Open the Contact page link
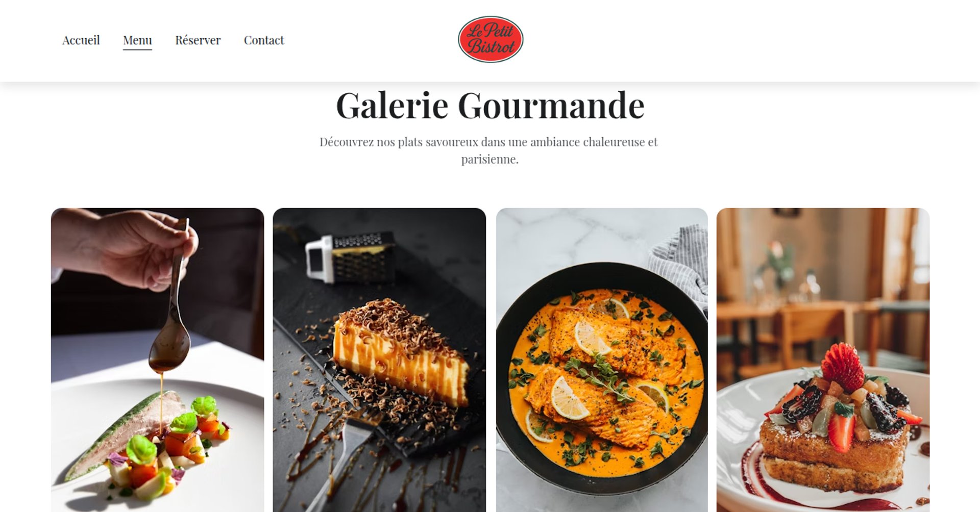This screenshot has height=512, width=980. tap(264, 40)
